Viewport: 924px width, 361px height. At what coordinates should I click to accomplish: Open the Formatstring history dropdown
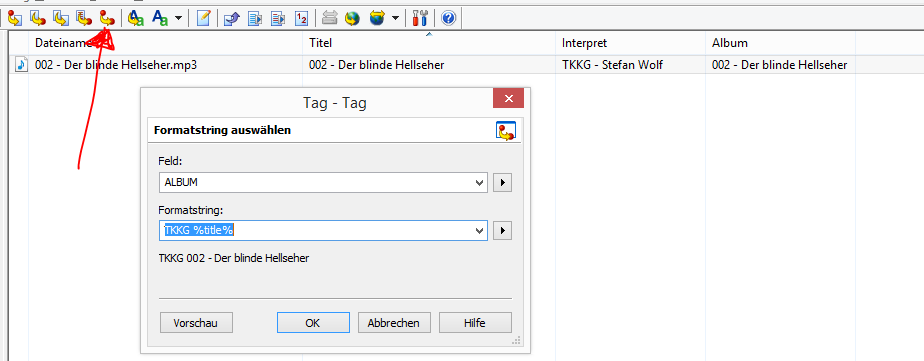coord(480,230)
